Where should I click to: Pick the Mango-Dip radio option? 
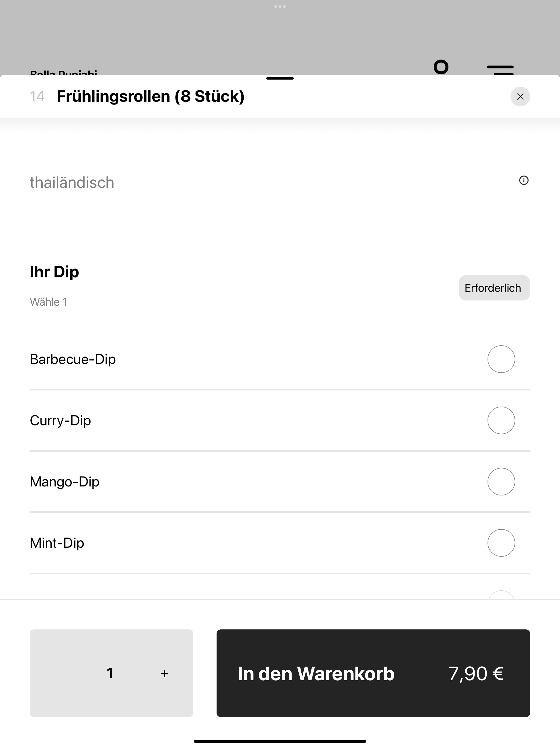[501, 481]
